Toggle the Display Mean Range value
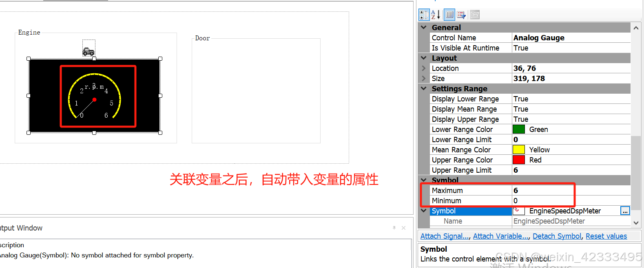 [x=571, y=109]
